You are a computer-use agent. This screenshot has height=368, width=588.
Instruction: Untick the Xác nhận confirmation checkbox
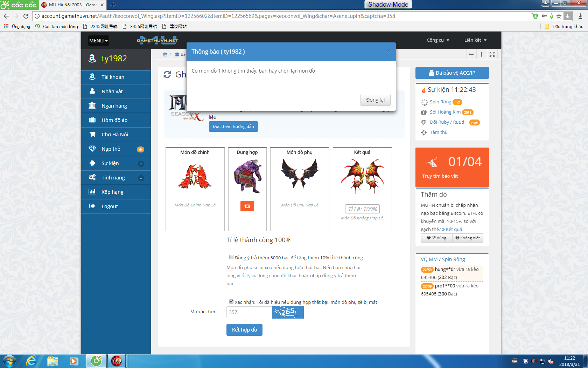point(231,302)
